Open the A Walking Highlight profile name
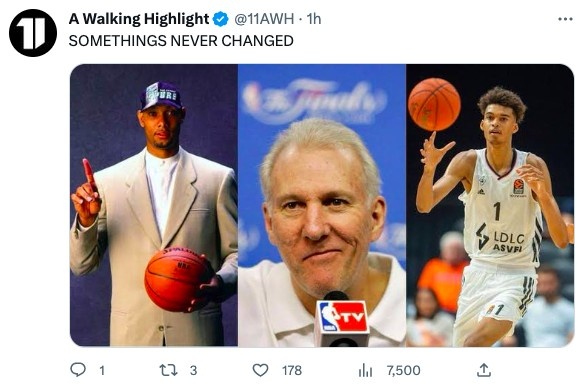This screenshot has height=387, width=580. coord(139,18)
